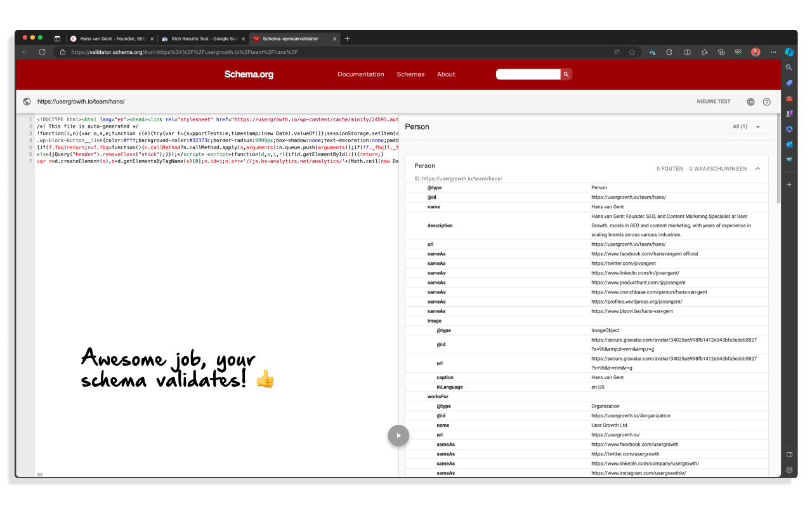Click the '0 FOUTEN' errors count

click(670, 169)
